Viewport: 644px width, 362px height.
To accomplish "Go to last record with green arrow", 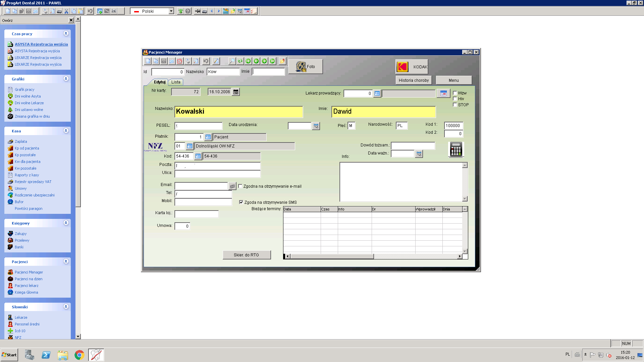I will point(272,61).
